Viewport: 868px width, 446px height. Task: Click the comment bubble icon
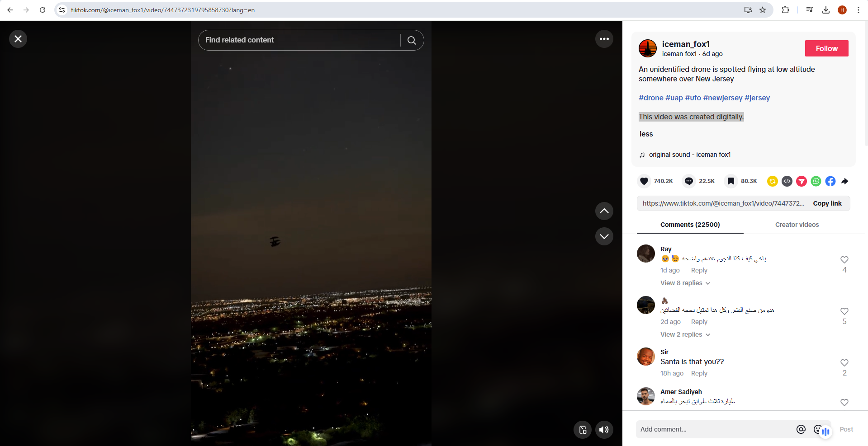[x=688, y=181]
